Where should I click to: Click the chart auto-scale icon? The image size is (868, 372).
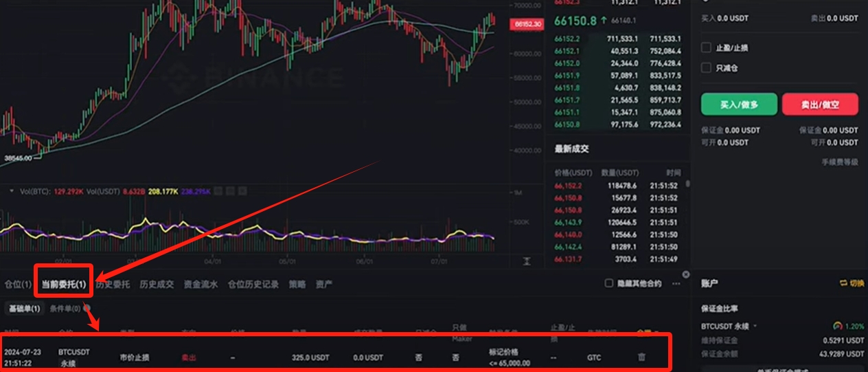[527, 261]
